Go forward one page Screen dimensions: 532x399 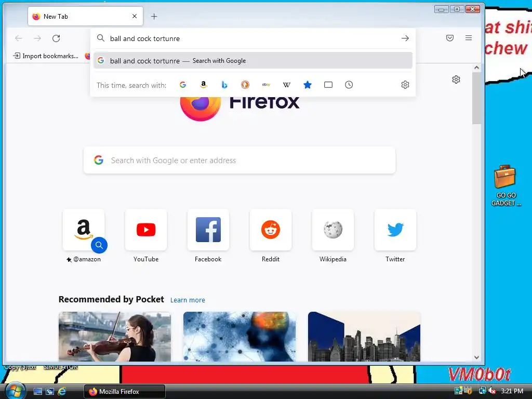click(37, 38)
